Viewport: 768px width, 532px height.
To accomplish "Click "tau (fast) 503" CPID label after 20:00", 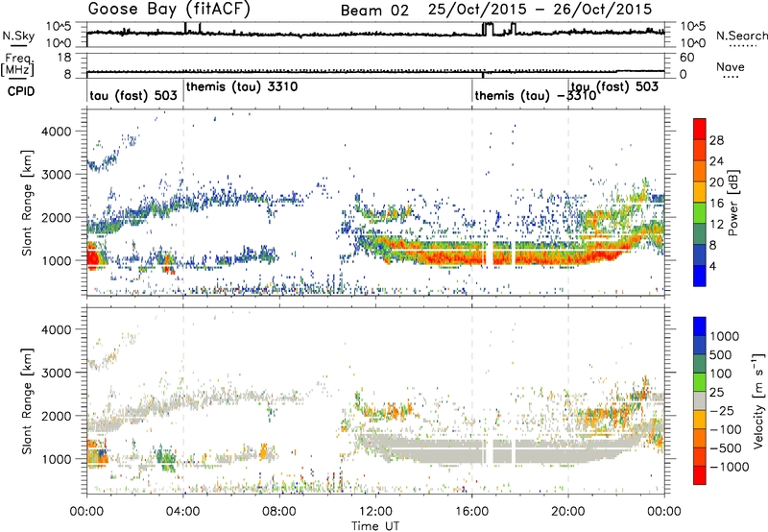I will (x=614, y=86).
